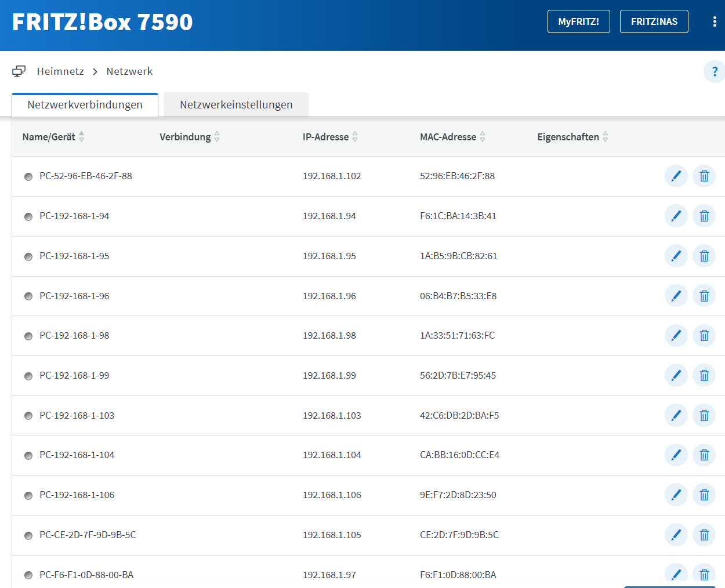Screen dimensions: 725x588
Task: Select the Netzwerkverbindungen tab
Action: pos(85,105)
